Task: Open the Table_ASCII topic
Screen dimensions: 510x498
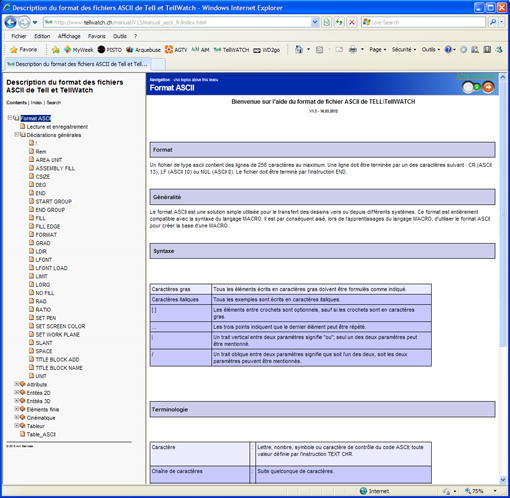Action: (x=41, y=435)
